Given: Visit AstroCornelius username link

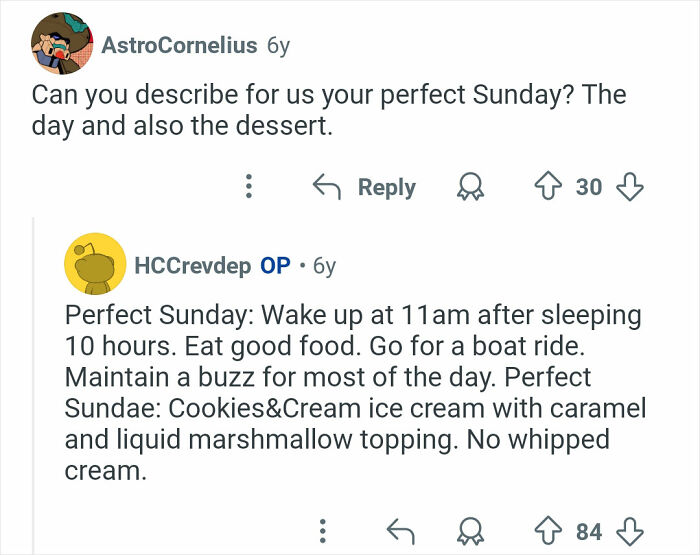Looking at the screenshot, I should click(x=178, y=46).
